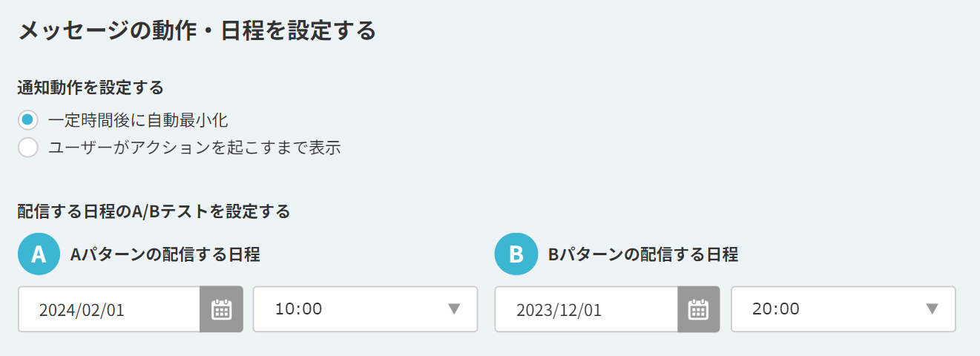Viewport: 980px width, 356px height.
Task: Click the 2024/02/01 date input field
Action: 109,309
